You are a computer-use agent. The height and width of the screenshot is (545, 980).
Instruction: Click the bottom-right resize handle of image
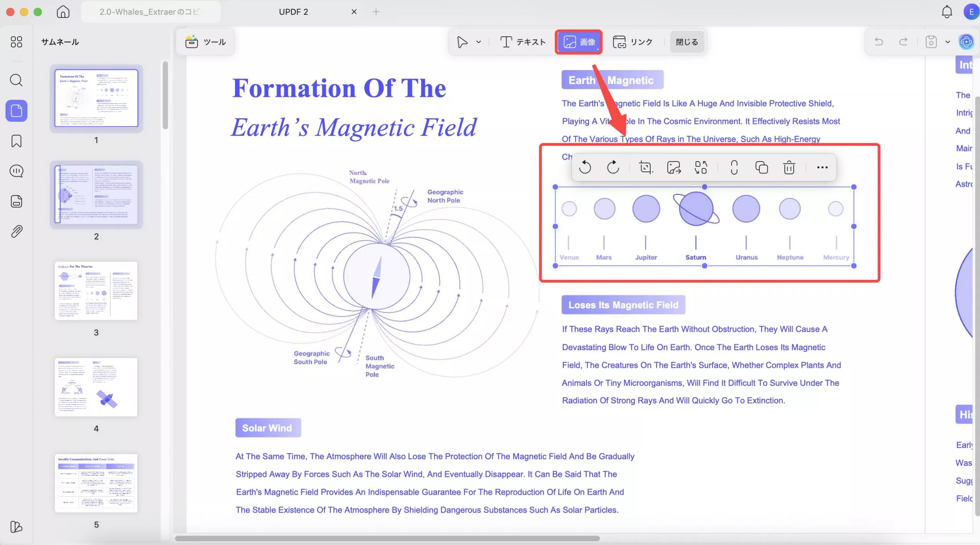tap(854, 266)
